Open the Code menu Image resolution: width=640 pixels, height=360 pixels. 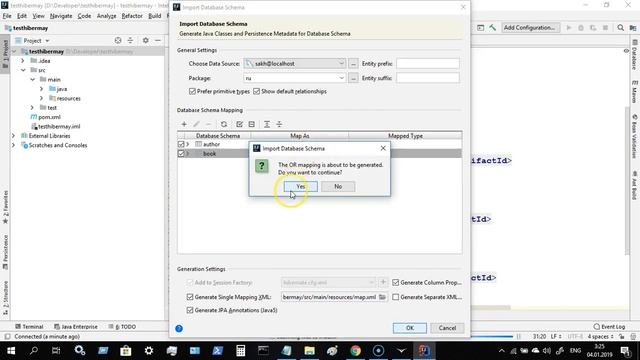pos(84,16)
